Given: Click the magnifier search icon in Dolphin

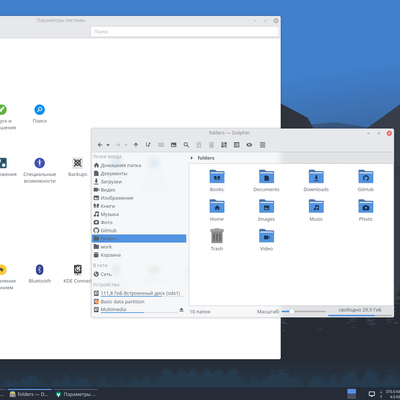Looking at the screenshot, I should click(186, 145).
